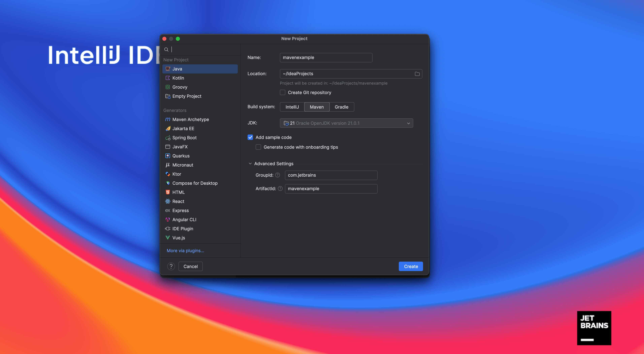Check Generate code with onboarding tips
Image resolution: width=644 pixels, height=354 pixels.
258,147
